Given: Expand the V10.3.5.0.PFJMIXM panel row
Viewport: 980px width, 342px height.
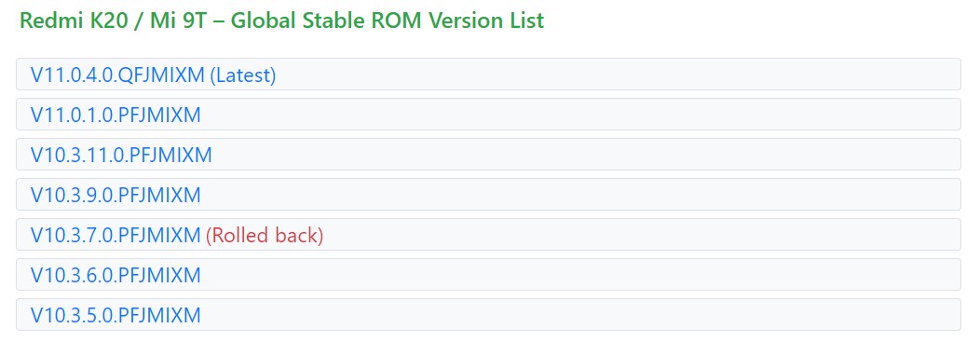Looking at the screenshot, I should coord(488,314).
